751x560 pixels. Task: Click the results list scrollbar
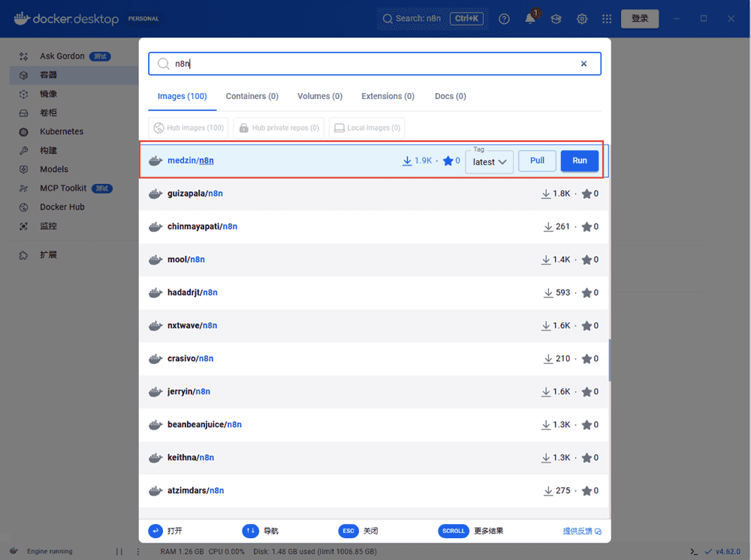tap(609, 360)
